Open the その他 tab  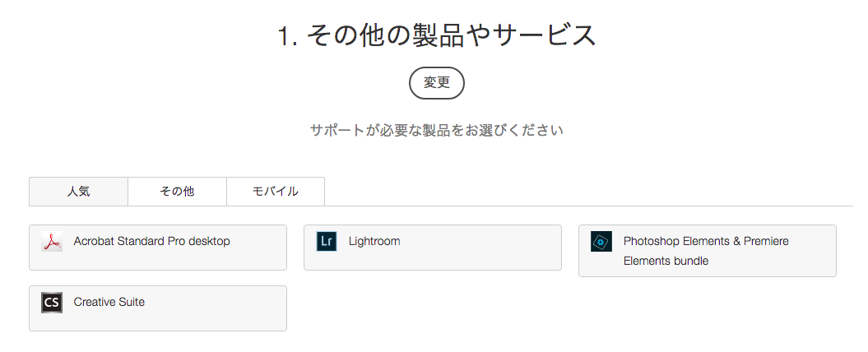(x=177, y=192)
